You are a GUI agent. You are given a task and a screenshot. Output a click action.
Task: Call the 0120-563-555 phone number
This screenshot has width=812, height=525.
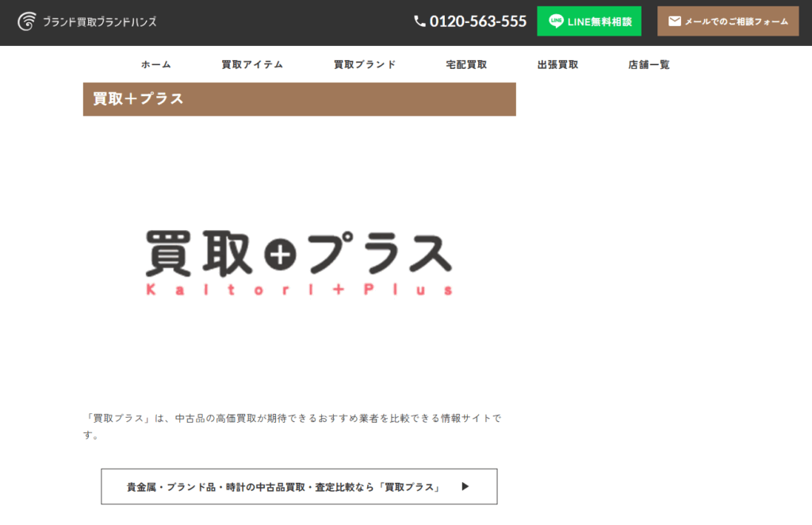(x=477, y=21)
